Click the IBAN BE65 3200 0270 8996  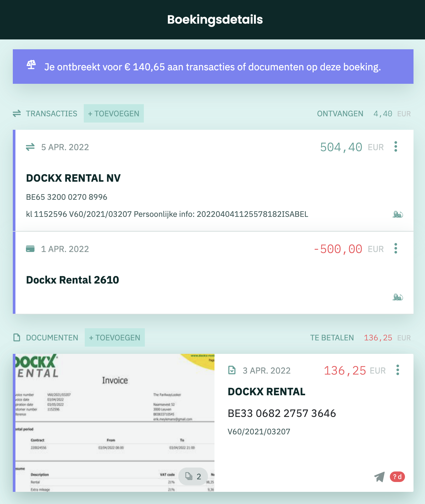[x=67, y=197]
